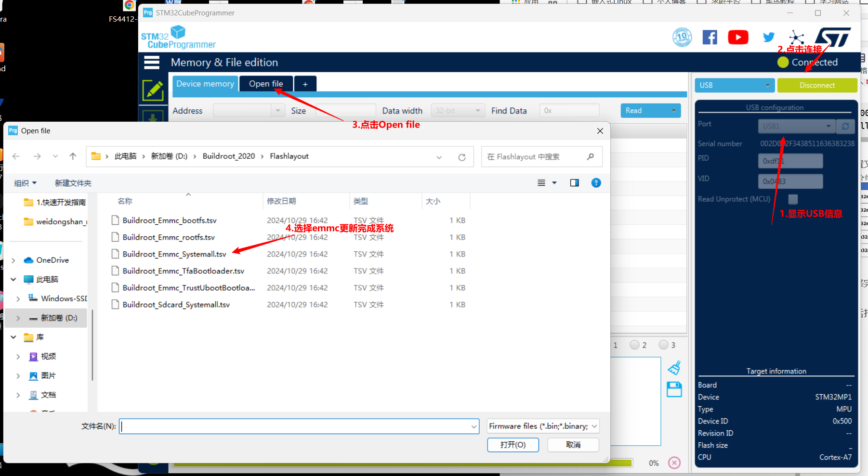Open the Firmware files type filter dropdown

pyautogui.click(x=543, y=426)
